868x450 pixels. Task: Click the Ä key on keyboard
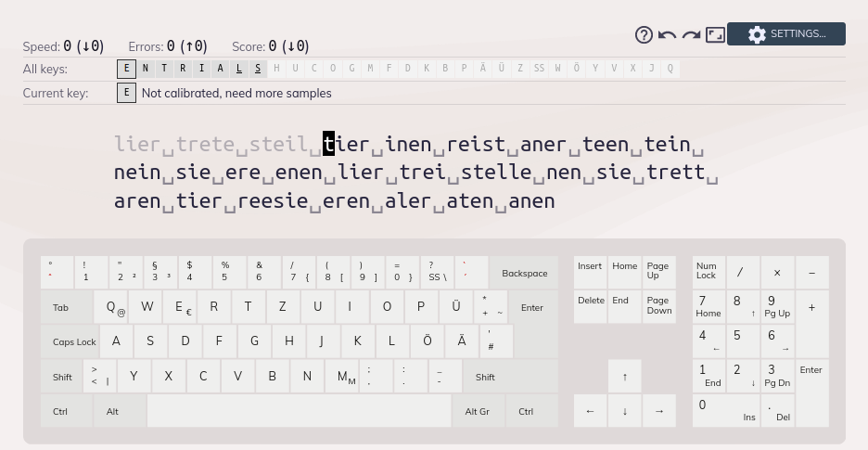(x=461, y=341)
